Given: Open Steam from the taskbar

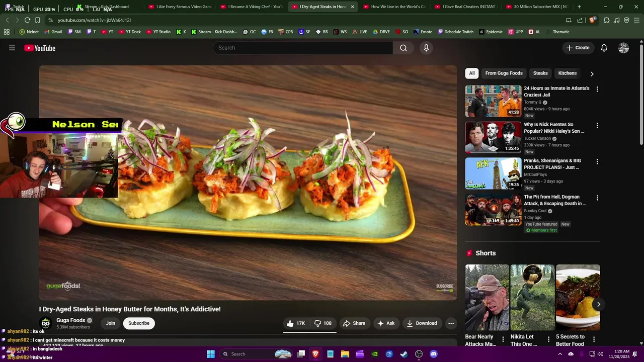Looking at the screenshot, I should click(404, 354).
